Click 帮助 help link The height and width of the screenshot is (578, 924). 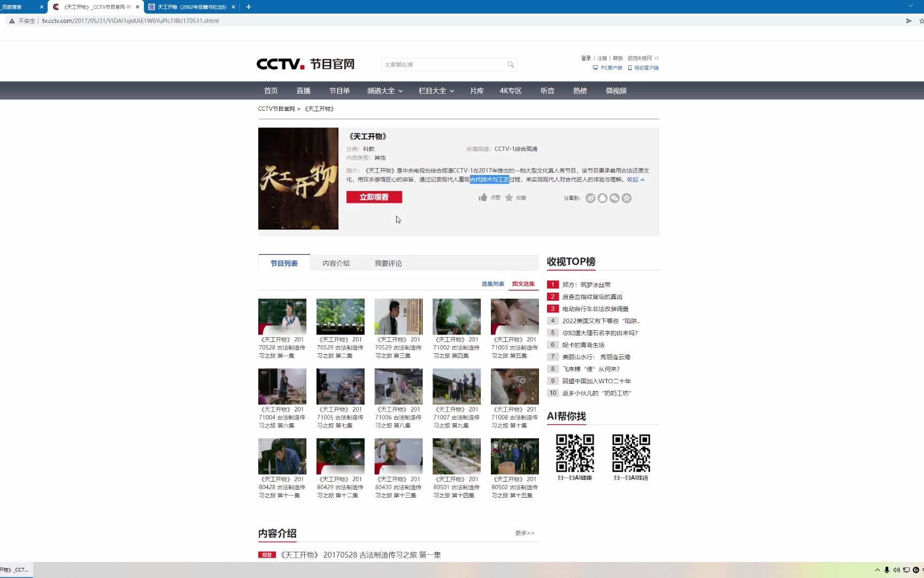(618, 58)
